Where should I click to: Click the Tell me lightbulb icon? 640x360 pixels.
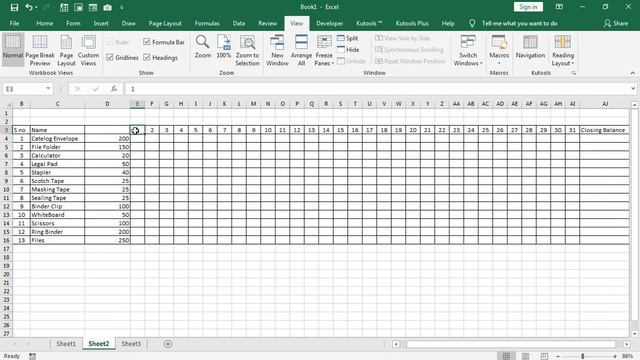[x=472, y=24]
